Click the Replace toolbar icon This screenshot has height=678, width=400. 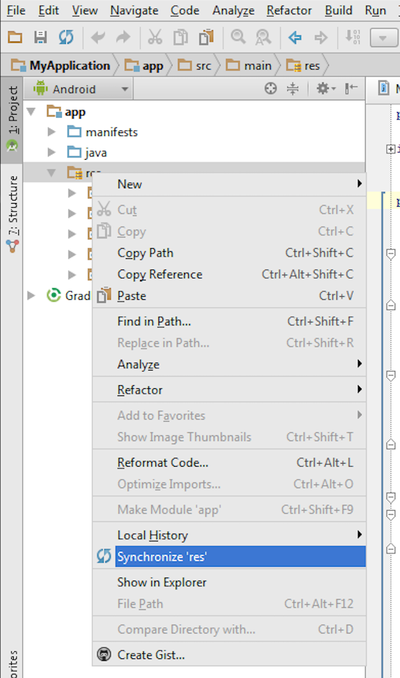263,38
